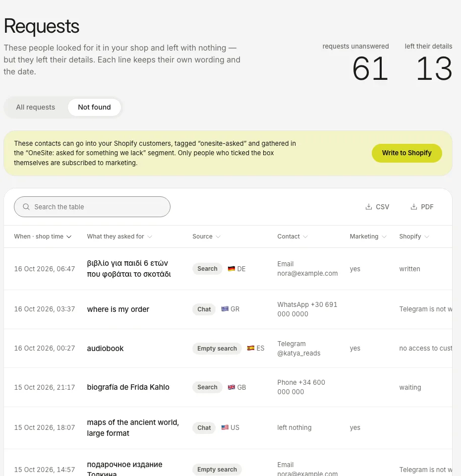Click marketing 'yes' in the audiobook row
The image size is (461, 476).
(x=355, y=348)
